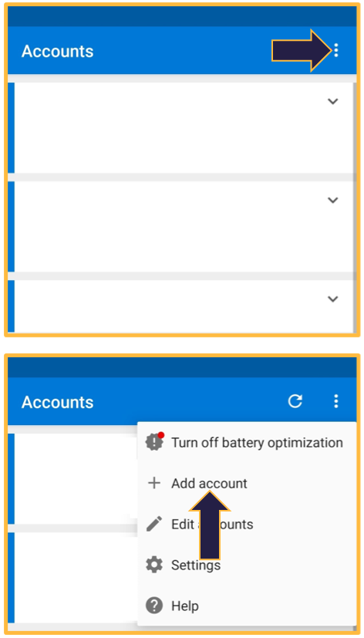Click the refresh icon in lower Accounts header
This screenshot has width=364, height=638.
(295, 401)
